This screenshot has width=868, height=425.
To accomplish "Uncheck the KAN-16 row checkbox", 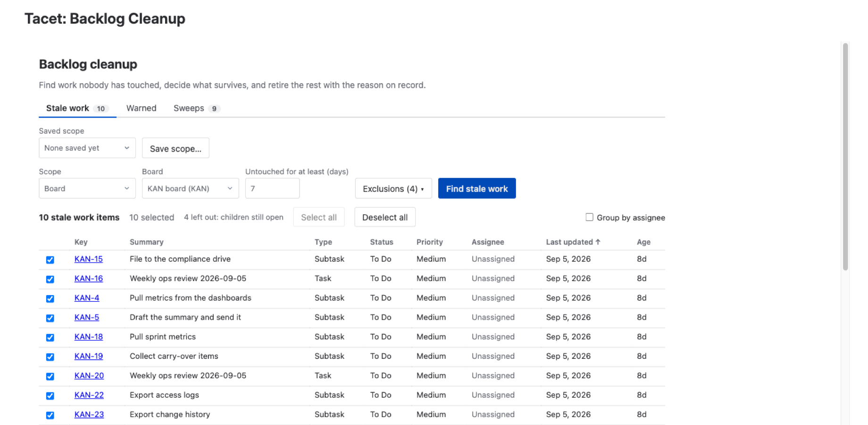I will (50, 279).
